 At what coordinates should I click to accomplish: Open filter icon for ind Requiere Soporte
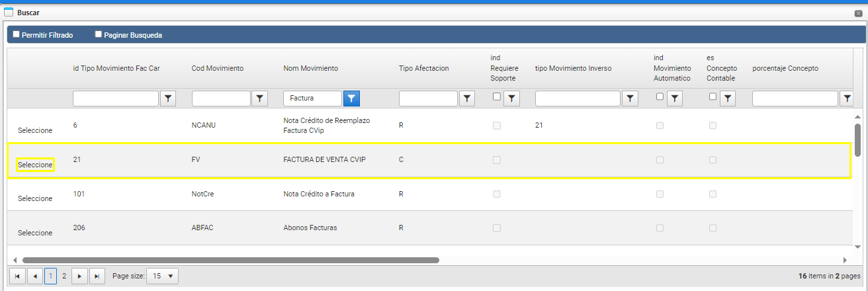[512, 99]
